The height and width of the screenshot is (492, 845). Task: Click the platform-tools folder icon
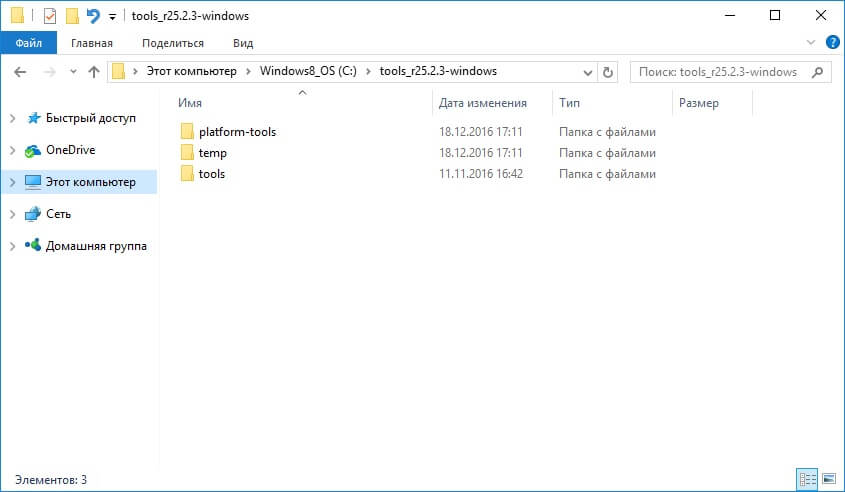coord(187,131)
